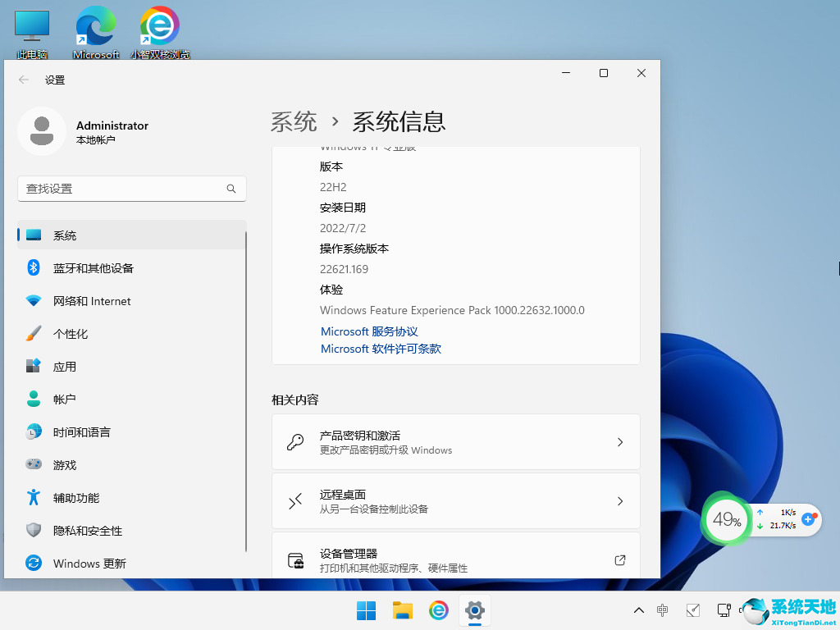Click the 查找设置 search field
The height and width of the screenshot is (630, 840).
(123, 189)
